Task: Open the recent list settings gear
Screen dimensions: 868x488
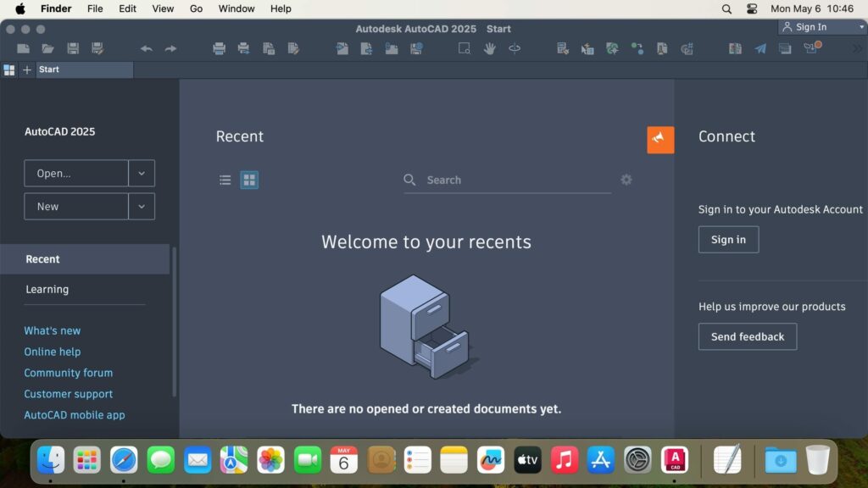Action: (x=626, y=180)
